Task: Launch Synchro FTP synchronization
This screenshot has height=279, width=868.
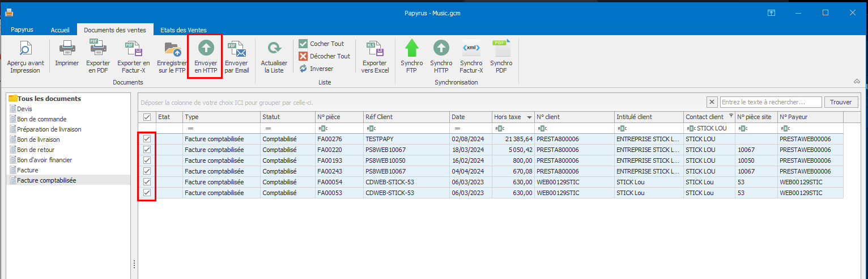Action: click(x=411, y=48)
